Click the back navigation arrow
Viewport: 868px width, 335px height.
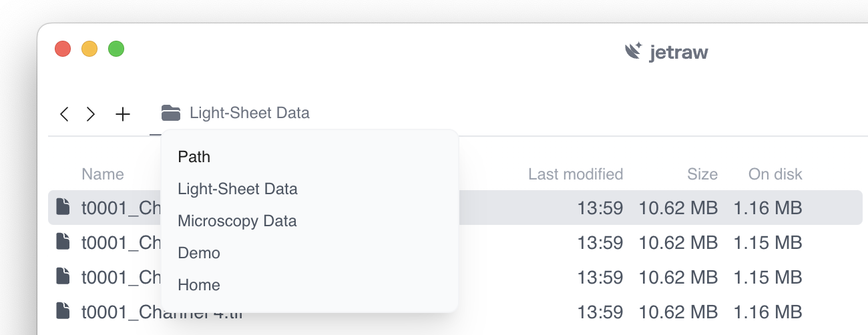[64, 114]
